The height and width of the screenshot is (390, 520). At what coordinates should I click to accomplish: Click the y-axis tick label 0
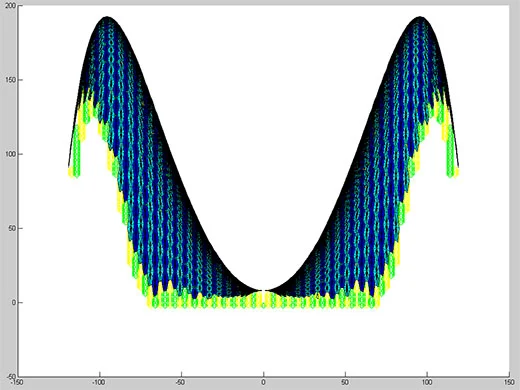13,303
